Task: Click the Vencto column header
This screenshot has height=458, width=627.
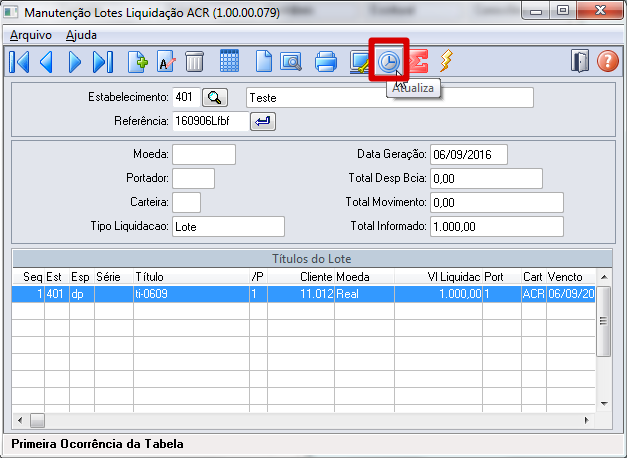Action: [571, 277]
